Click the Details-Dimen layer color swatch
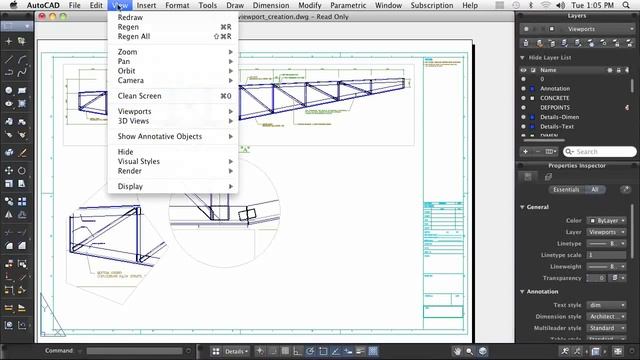Viewport: 640px width, 360px height. [532, 117]
